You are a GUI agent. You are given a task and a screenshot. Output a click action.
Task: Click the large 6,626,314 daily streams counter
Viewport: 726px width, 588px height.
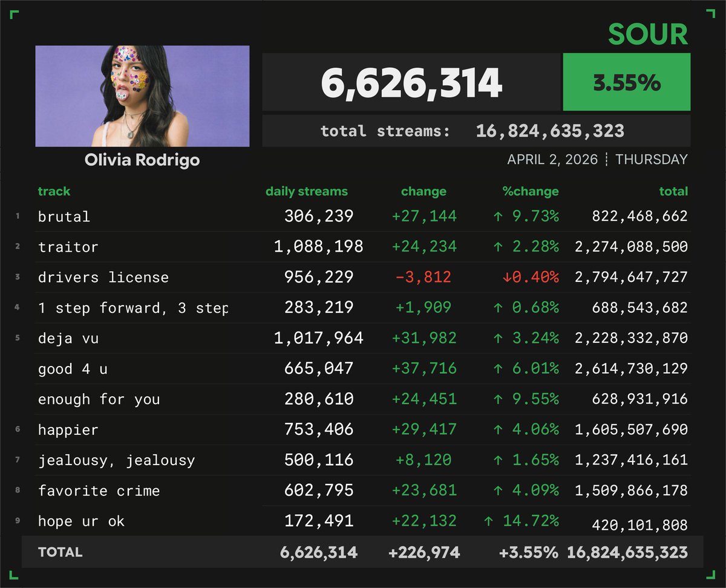(x=413, y=81)
